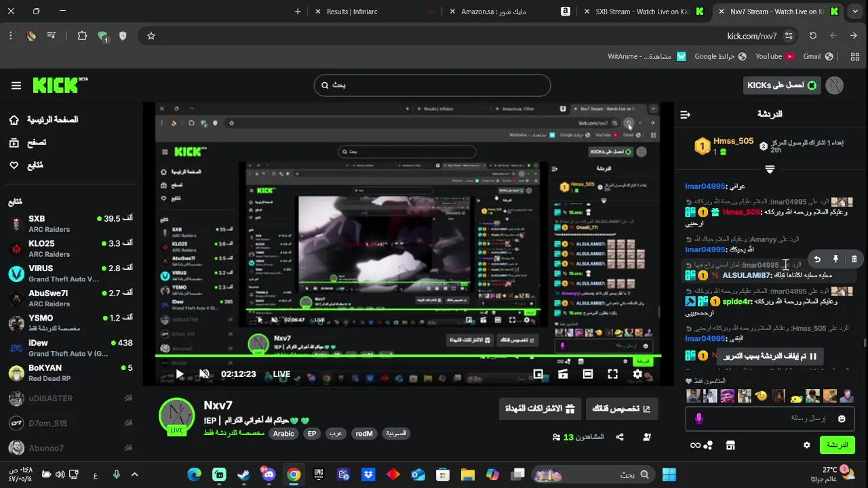The height and width of the screenshot is (488, 868).
Task: Delete the hovered chat message
Action: pyautogui.click(x=854, y=259)
